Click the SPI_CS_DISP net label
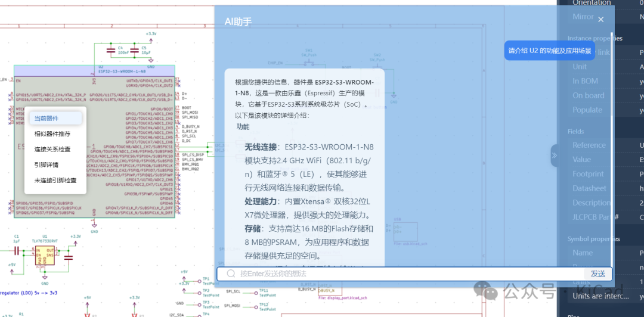This screenshot has width=644, height=317. (x=193, y=154)
